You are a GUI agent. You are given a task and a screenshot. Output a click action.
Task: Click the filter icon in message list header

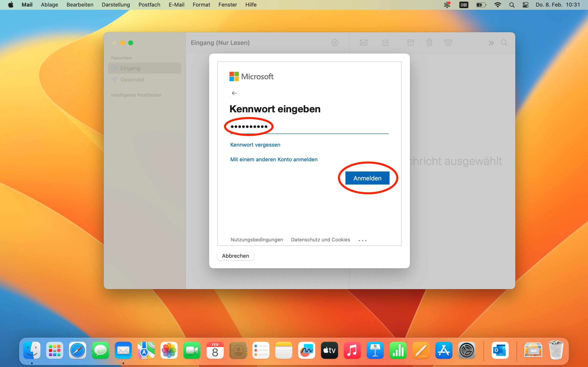coord(335,43)
